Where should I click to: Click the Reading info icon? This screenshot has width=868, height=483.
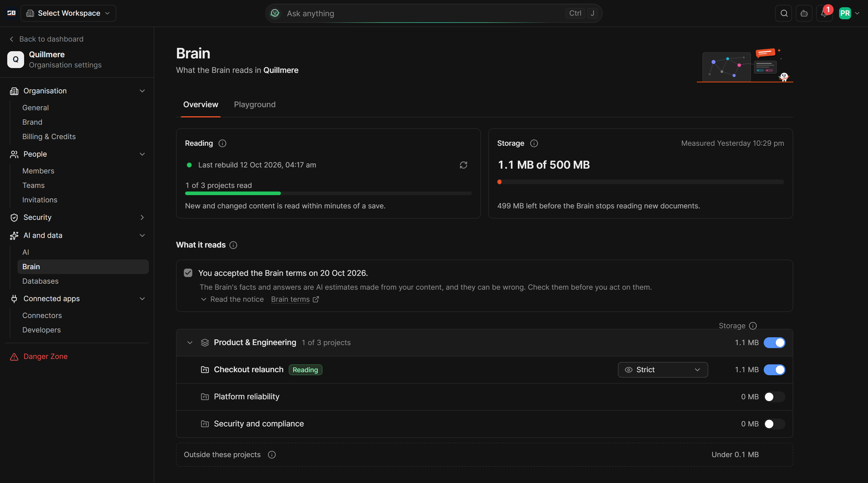point(222,143)
